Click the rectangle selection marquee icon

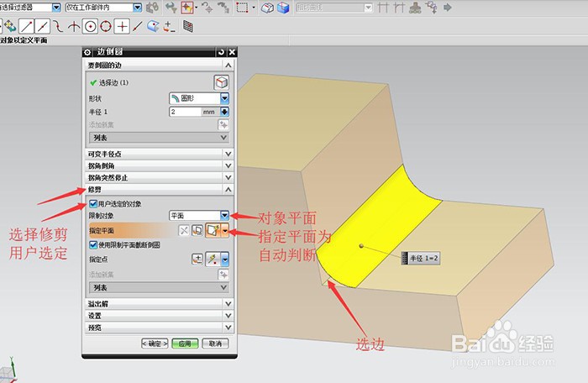[242, 8]
